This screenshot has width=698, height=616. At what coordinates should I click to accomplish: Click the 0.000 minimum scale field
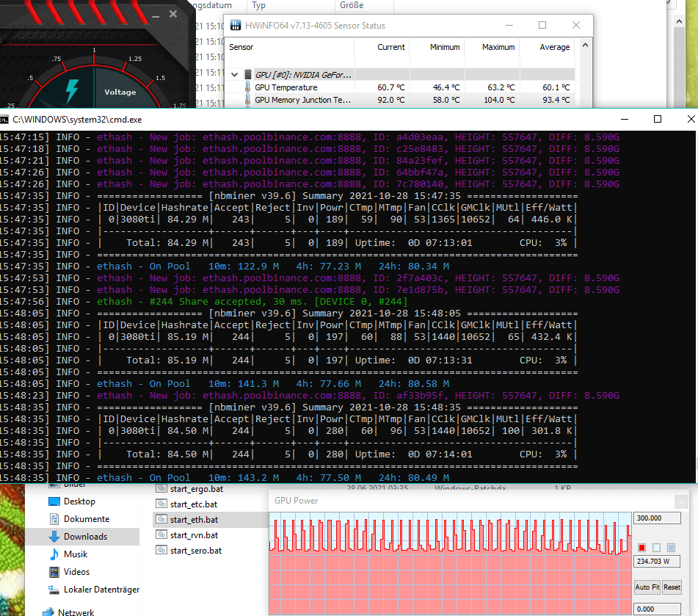[657, 609]
